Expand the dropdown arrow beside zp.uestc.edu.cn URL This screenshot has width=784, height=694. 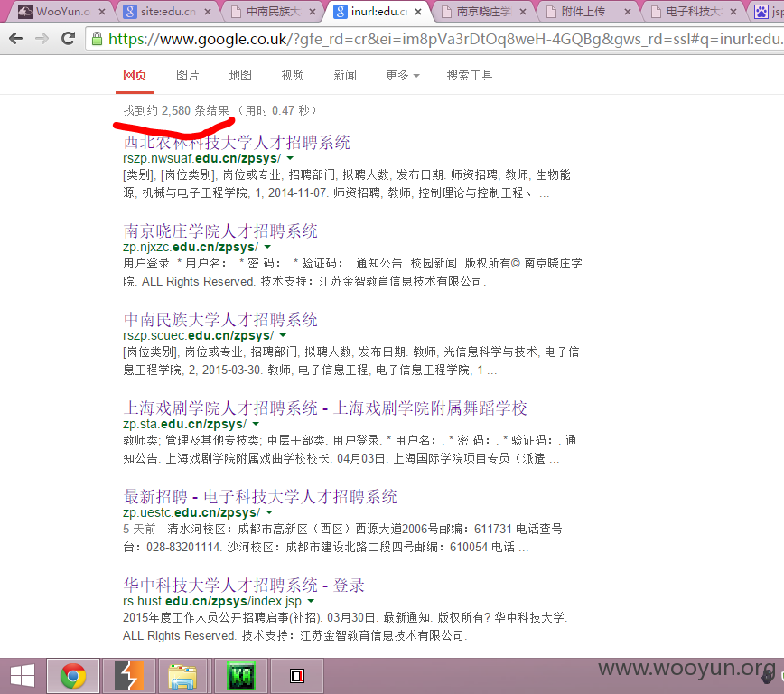point(269,513)
